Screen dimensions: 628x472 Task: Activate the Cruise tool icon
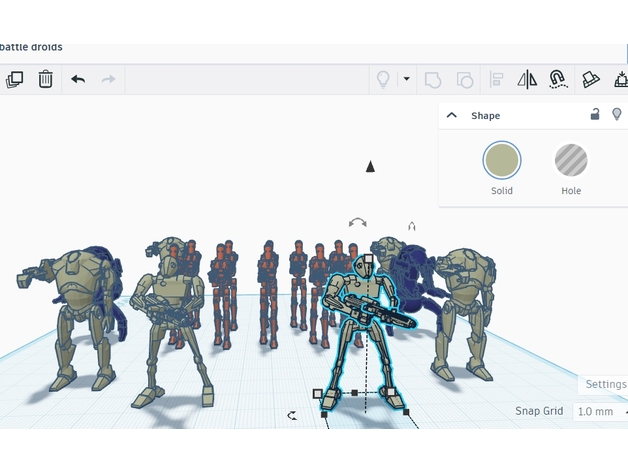(558, 79)
